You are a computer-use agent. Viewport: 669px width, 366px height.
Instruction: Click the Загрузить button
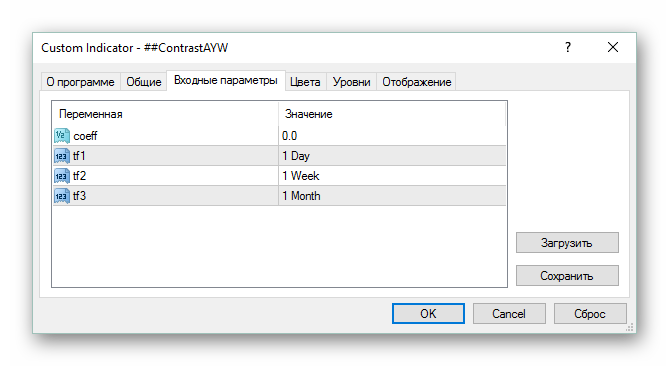(x=567, y=243)
